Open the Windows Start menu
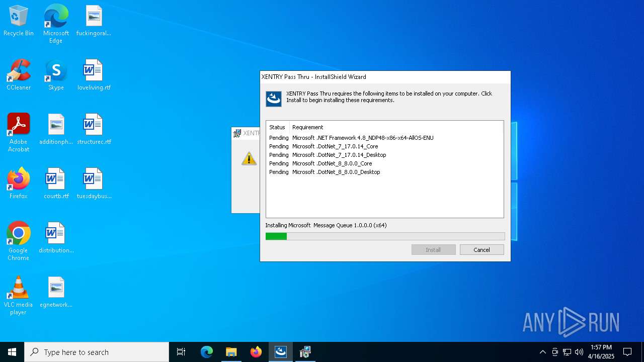 coord(12,352)
